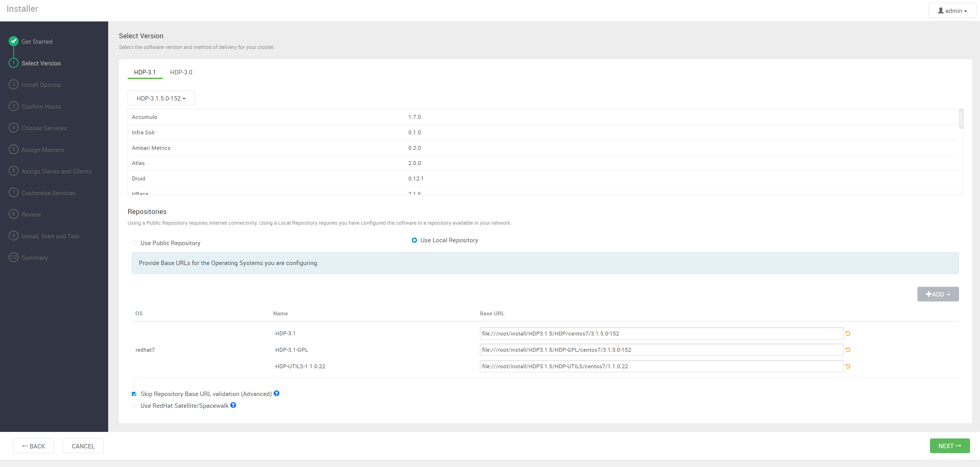Click undo icon for HDP-3.1 base URL
Screen dimensions: 980x467
(848, 333)
